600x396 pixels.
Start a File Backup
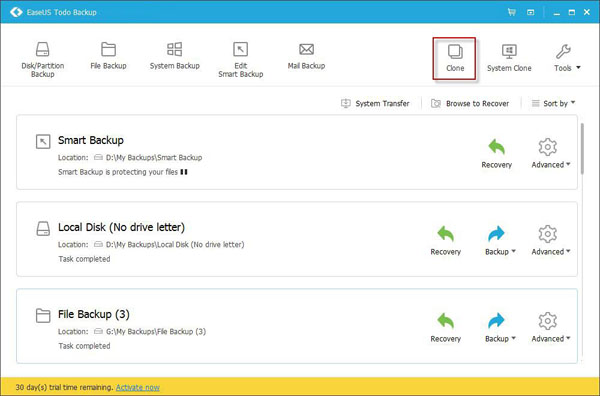pos(108,55)
